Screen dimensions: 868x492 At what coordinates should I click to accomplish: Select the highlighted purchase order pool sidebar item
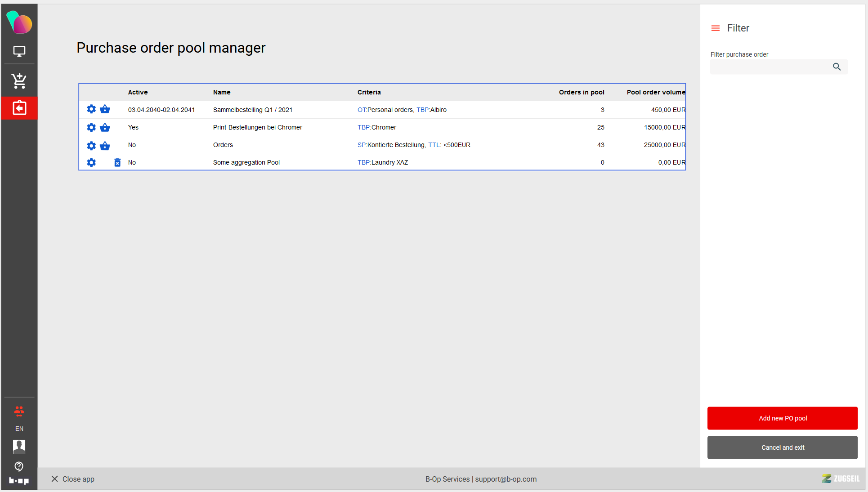pos(19,108)
